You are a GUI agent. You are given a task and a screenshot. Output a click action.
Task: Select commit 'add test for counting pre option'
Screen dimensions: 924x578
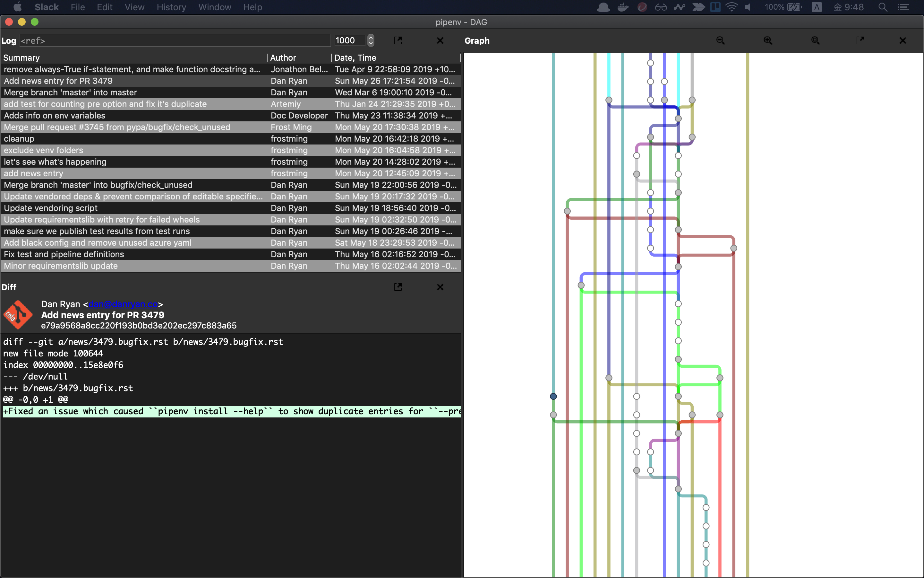point(231,104)
